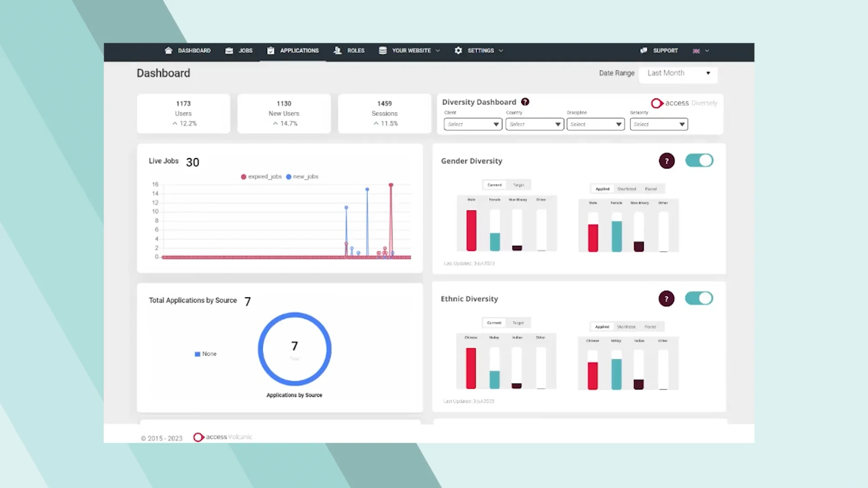Expand the Seniority select dropdown
This screenshot has height=488, width=868.
coord(659,124)
